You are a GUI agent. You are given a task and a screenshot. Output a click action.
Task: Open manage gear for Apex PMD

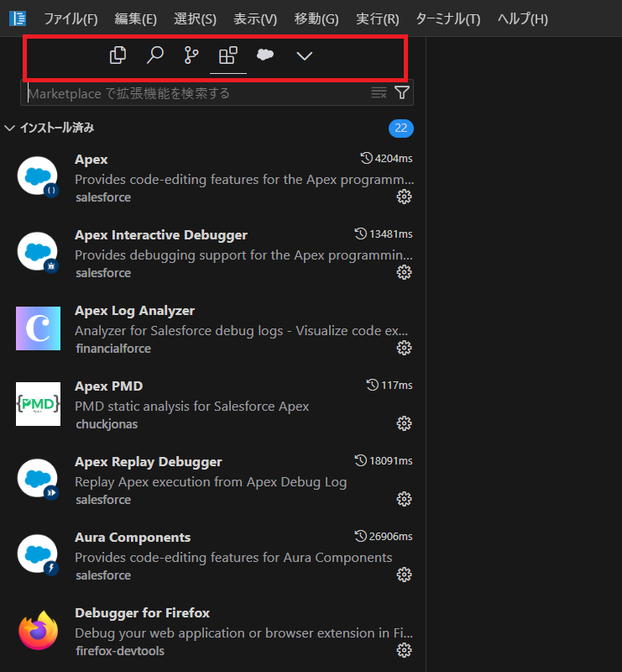tap(404, 423)
